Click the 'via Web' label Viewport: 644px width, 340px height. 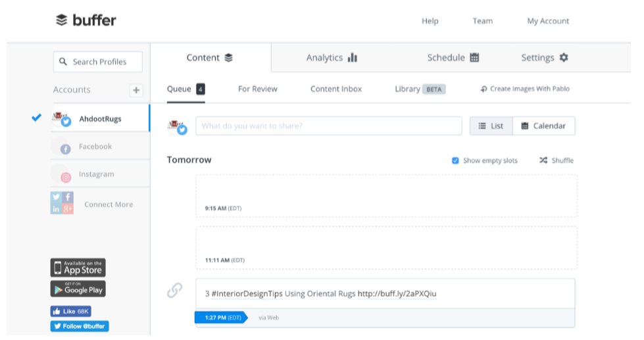[x=268, y=318]
